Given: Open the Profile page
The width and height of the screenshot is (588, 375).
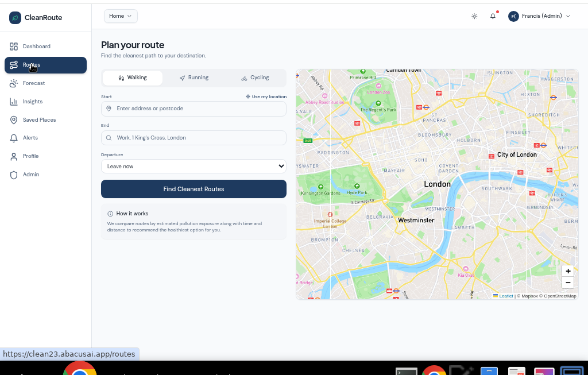Looking at the screenshot, I should [45, 156].
